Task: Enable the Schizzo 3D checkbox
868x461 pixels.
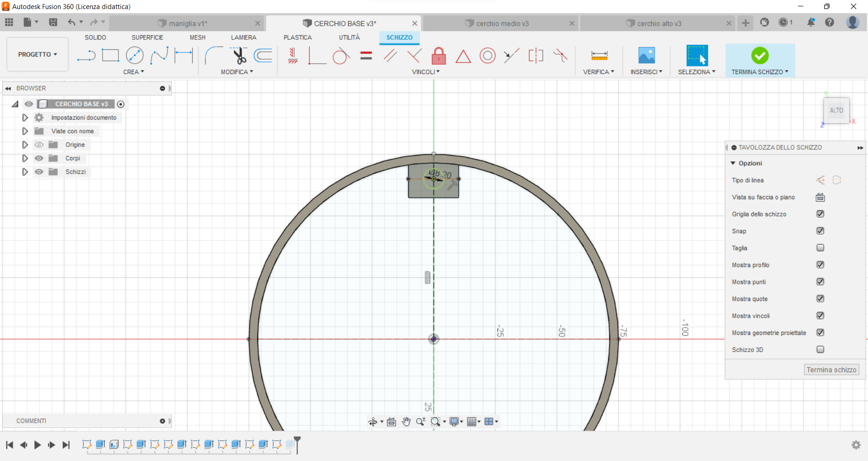Action: [821, 349]
